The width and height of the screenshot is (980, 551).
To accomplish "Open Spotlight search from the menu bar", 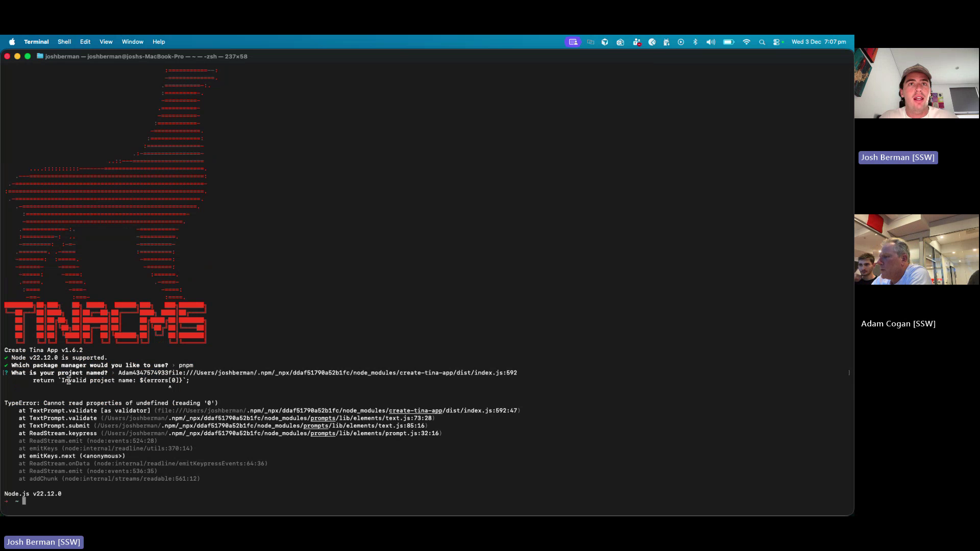I will pos(762,42).
